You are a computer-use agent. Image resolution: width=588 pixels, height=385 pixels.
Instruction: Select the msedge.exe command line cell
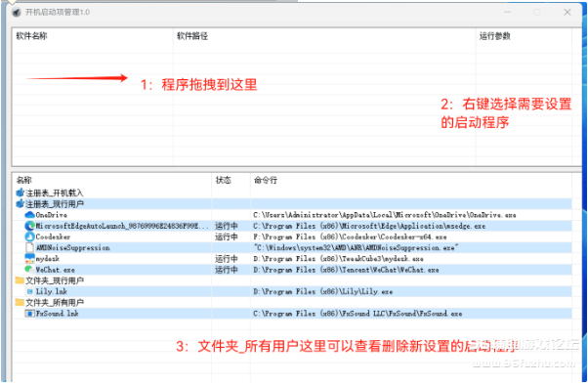coord(369,226)
